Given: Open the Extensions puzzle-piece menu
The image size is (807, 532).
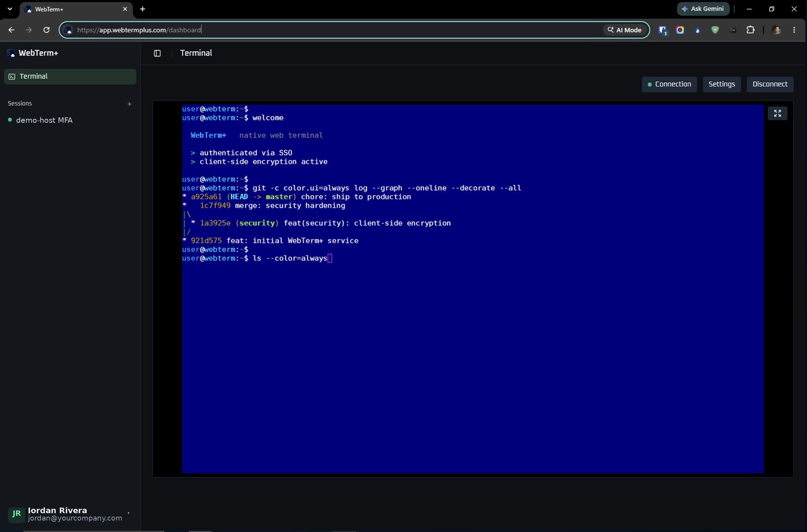Looking at the screenshot, I should coord(751,30).
